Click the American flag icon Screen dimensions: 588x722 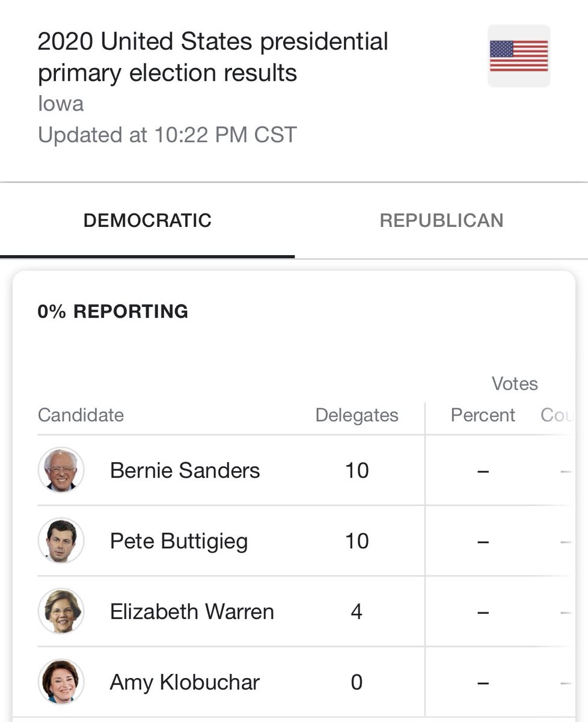click(519, 56)
